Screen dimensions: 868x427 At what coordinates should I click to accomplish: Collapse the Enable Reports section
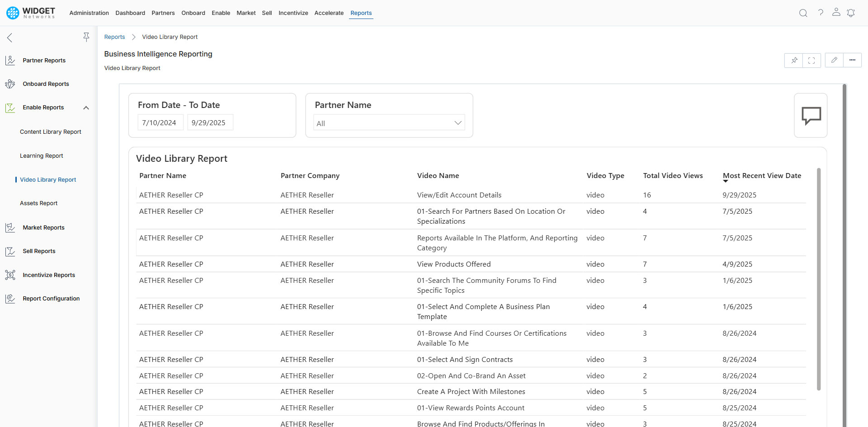click(86, 108)
